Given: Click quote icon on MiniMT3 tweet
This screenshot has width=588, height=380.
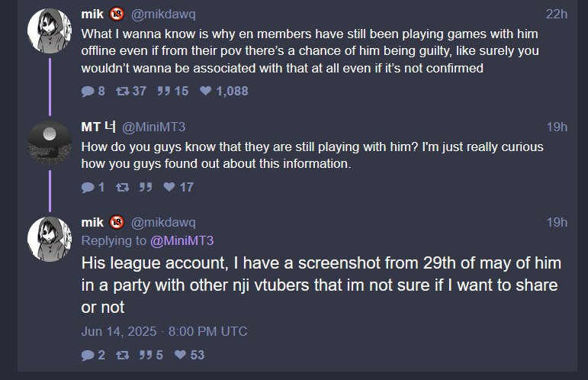Looking at the screenshot, I should coord(146,187).
